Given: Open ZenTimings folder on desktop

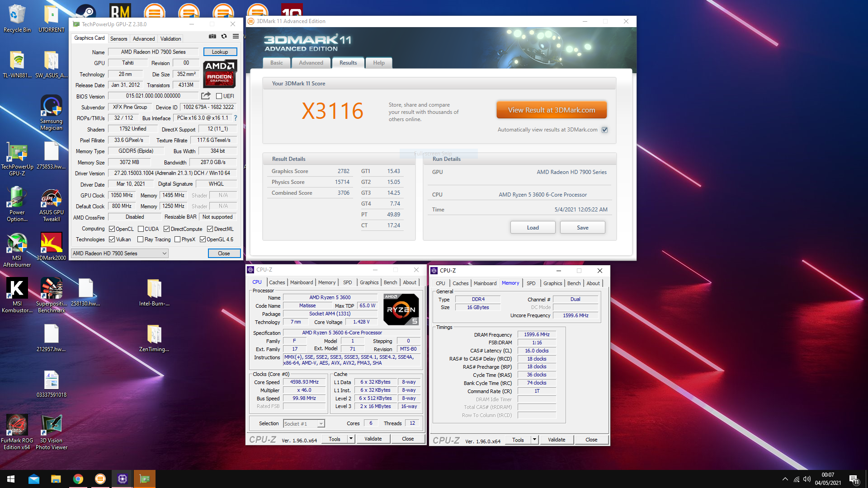Looking at the screenshot, I should click(154, 338).
